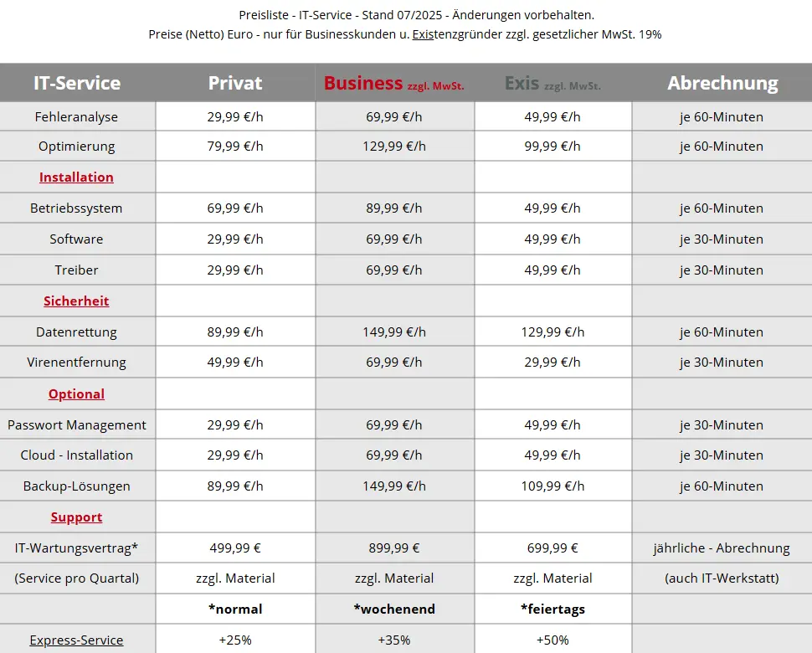Click the +50% feiertags surcharge cell
The image size is (812, 653).
(552, 640)
